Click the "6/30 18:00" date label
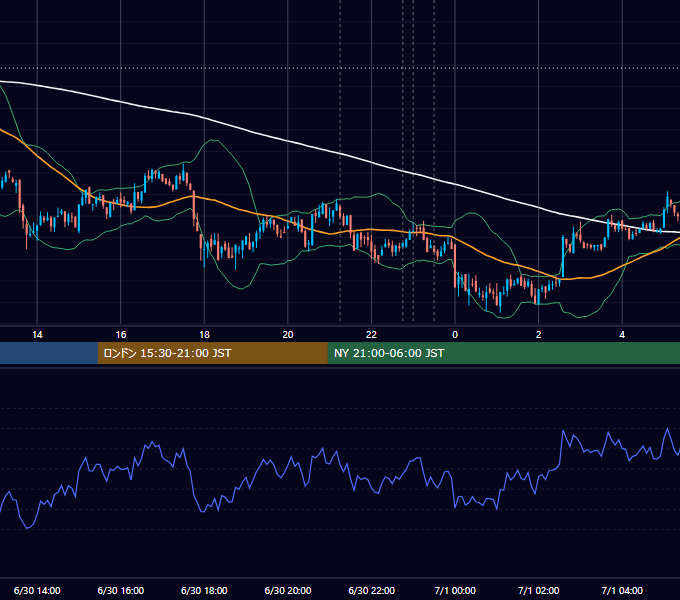Viewport: 680px width, 600px height. (204, 590)
